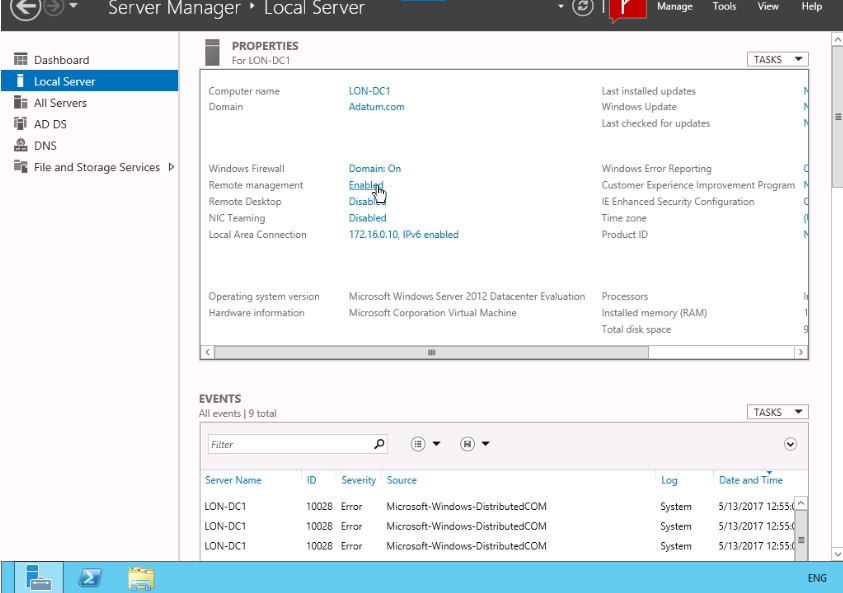This screenshot has width=843, height=593.
Task: Click the LON-DC1 computer name link
Action: (x=369, y=91)
